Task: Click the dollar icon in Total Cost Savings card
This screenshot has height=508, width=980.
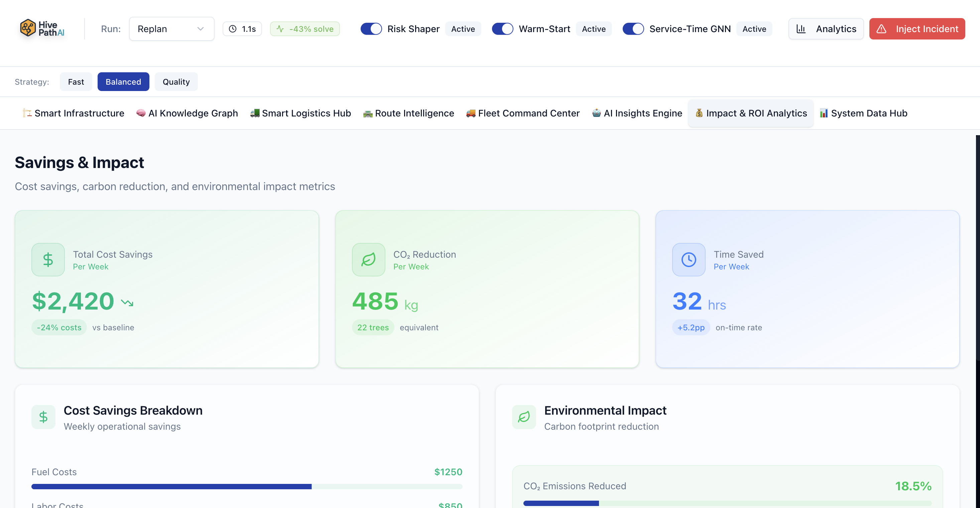Action: [x=48, y=260]
